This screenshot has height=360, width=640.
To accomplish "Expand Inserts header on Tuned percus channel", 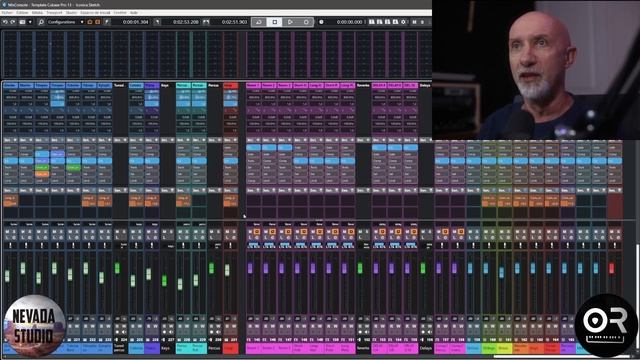I will pyautogui.click(x=120, y=140).
